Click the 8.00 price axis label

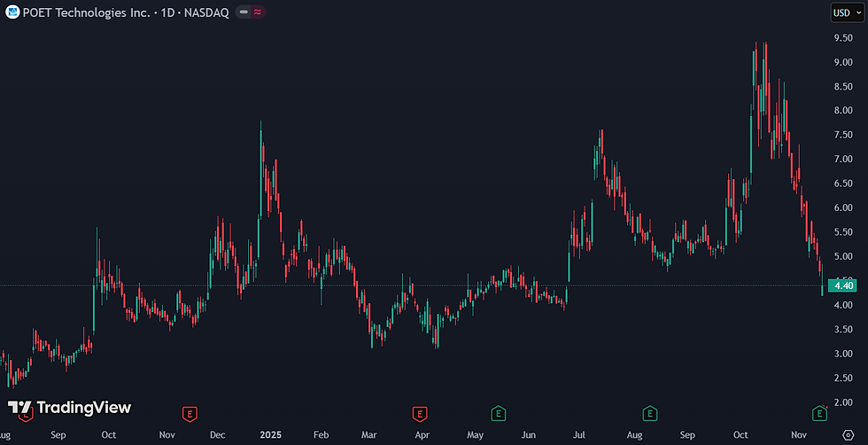(843, 111)
